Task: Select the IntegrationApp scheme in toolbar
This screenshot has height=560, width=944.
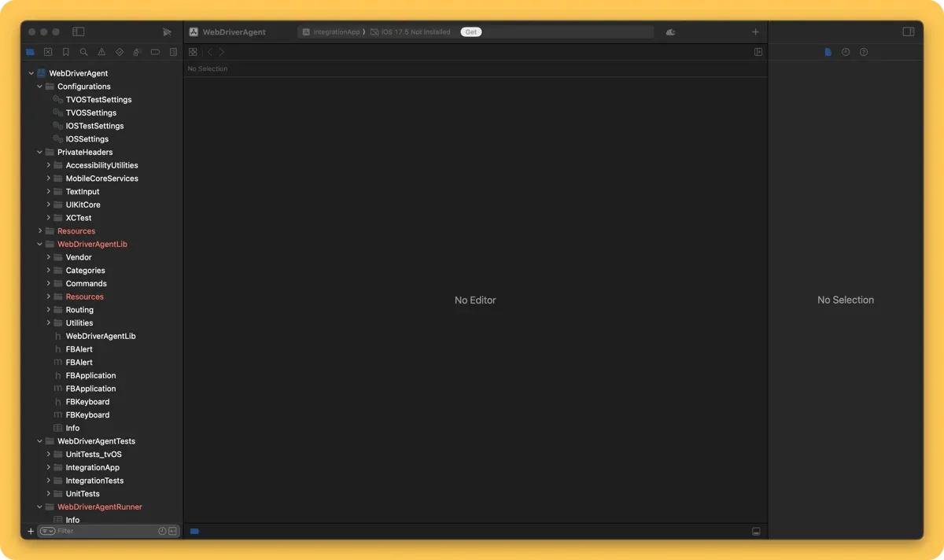Action: point(336,32)
